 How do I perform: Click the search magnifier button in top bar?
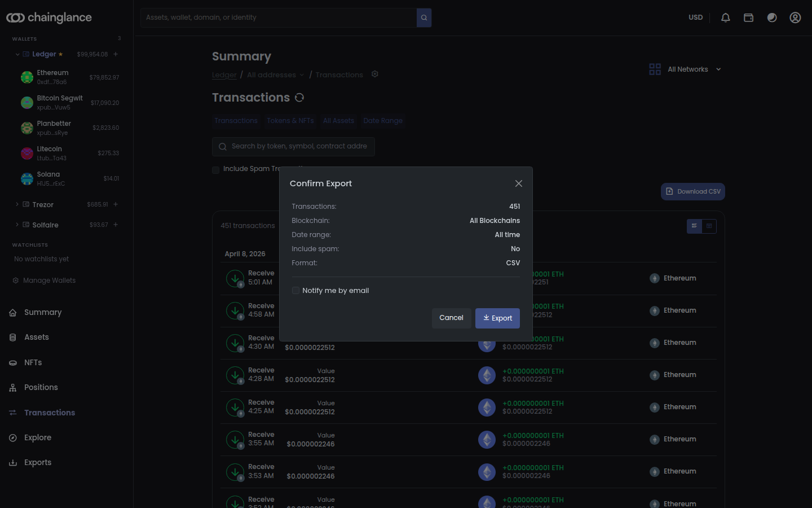(x=424, y=17)
